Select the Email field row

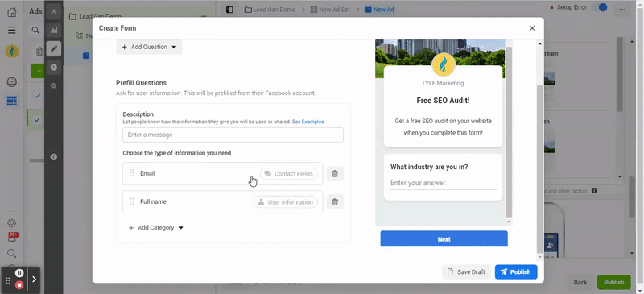[x=223, y=173]
